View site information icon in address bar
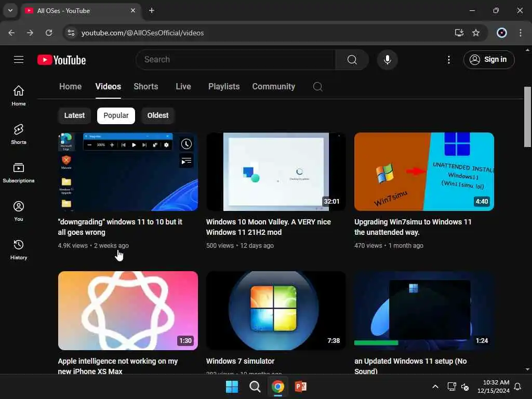 71,33
